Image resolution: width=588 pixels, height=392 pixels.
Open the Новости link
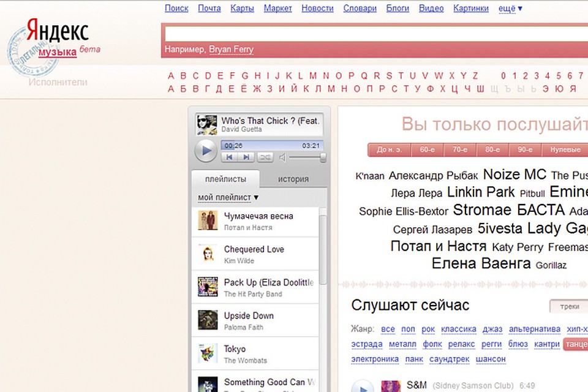click(x=317, y=8)
